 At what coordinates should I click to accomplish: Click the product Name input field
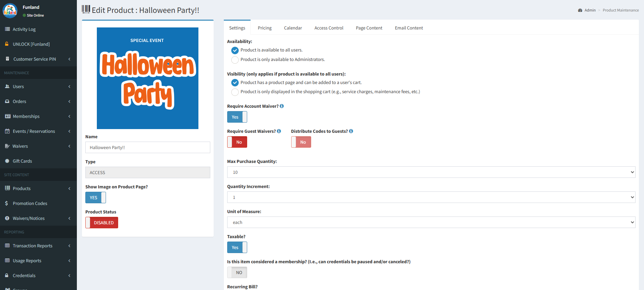click(148, 147)
